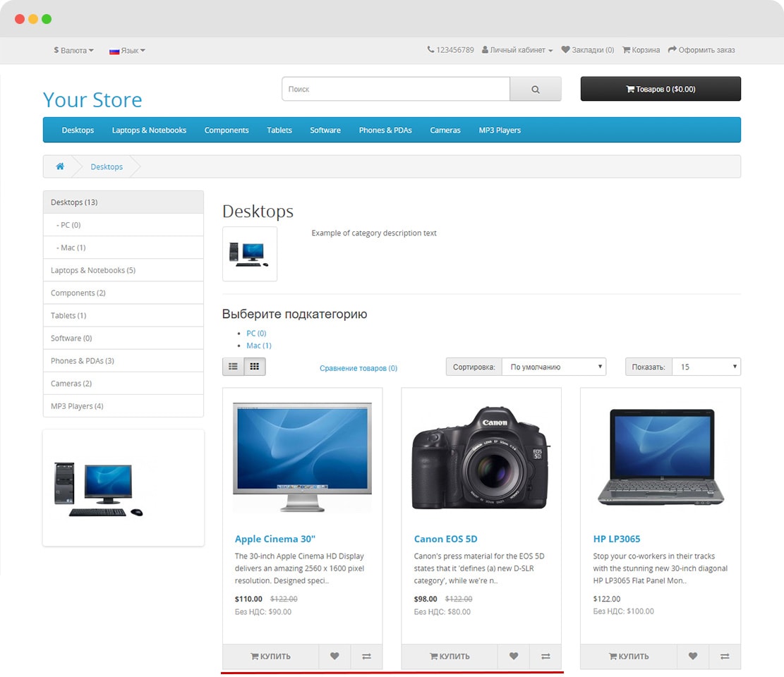Viewport: 784px width, 677px height.
Task: Click КУПИТЬ for Apple Cinema 30"
Action: (270, 656)
